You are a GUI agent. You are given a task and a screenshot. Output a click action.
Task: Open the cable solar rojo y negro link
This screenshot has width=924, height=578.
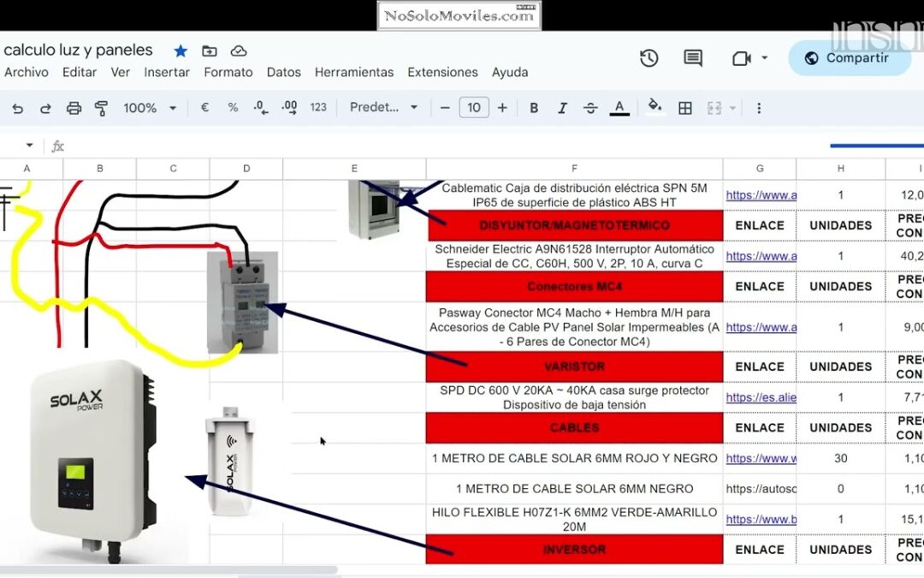761,458
